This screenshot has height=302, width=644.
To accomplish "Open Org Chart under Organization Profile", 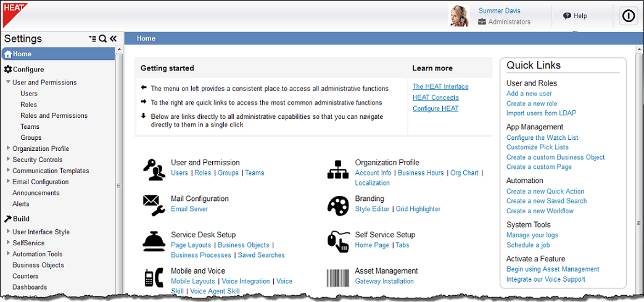I will point(464,173).
